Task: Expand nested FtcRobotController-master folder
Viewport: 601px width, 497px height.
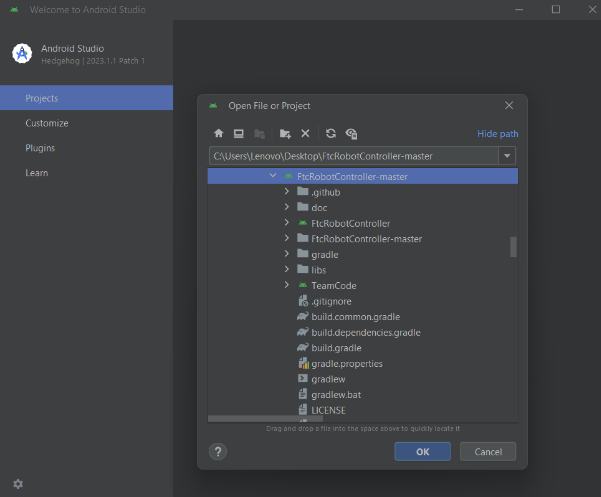Action: click(287, 238)
